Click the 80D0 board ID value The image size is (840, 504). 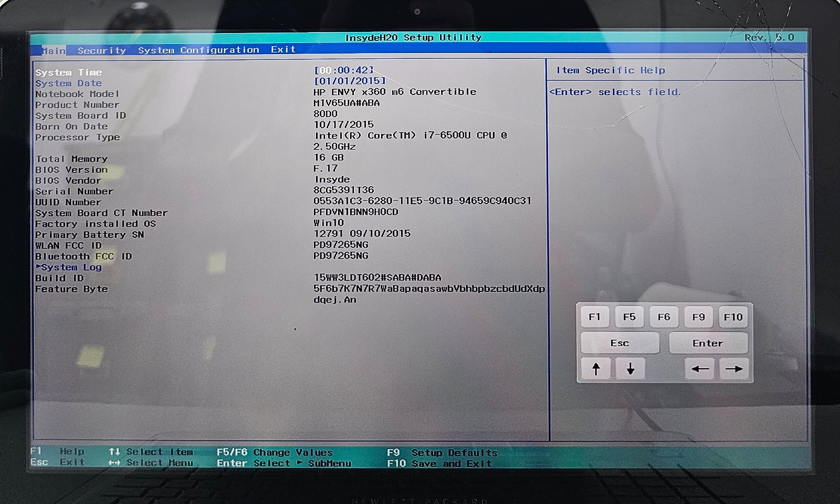[x=325, y=114]
